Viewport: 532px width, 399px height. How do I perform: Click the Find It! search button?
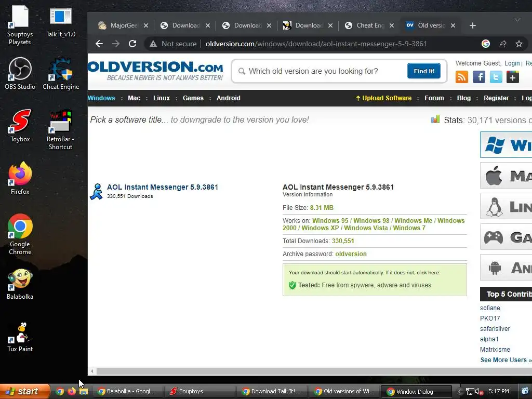click(x=424, y=71)
